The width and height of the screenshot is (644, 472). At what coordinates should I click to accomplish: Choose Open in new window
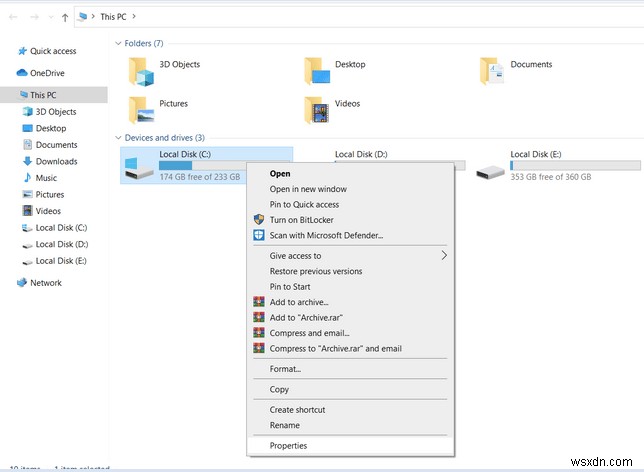coord(350,189)
